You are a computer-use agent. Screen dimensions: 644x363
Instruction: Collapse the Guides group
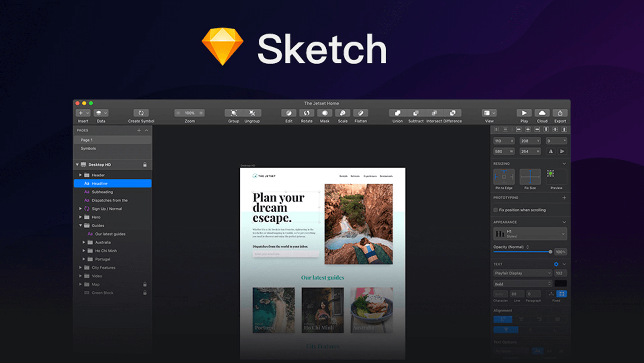pyautogui.click(x=80, y=226)
